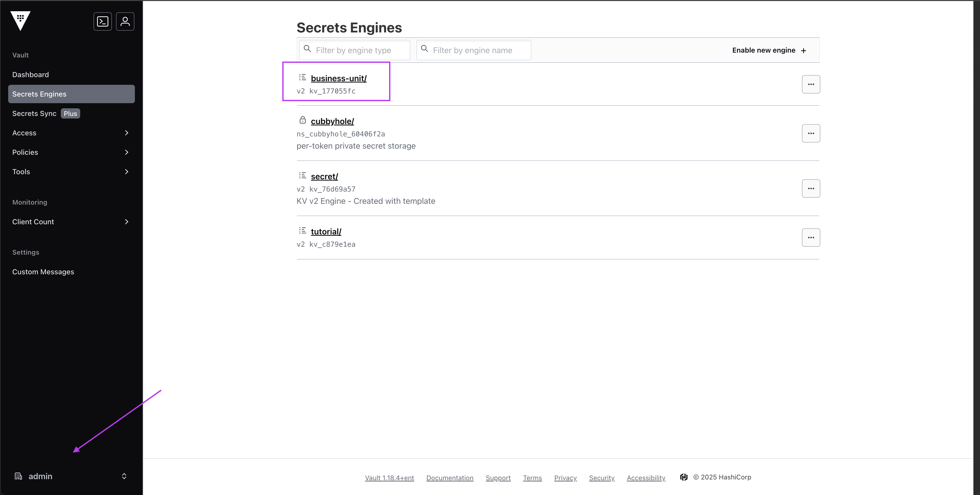Open the business-unit/ secrets engine
Screen dimensions: 980x495
[339, 78]
